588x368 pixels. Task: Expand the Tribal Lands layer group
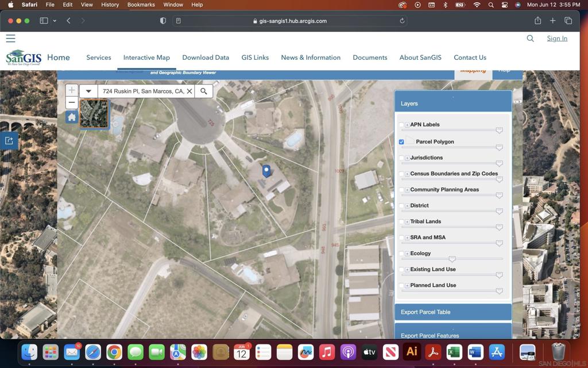(407, 222)
